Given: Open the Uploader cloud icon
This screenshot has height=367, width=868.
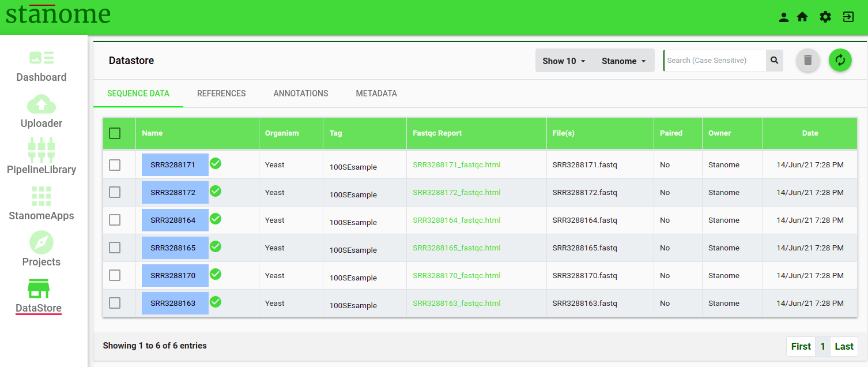Looking at the screenshot, I should coord(41,104).
